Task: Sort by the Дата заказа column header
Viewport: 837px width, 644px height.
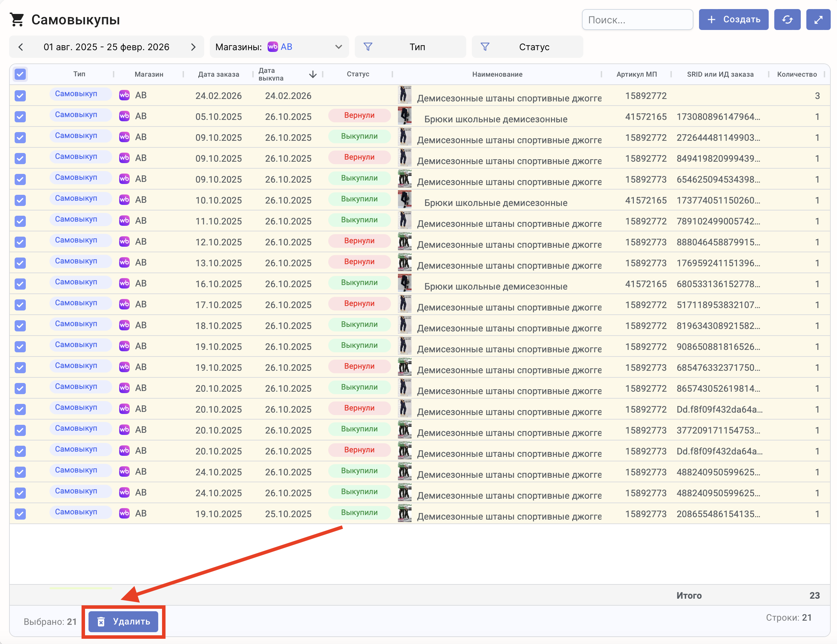Action: 218,74
